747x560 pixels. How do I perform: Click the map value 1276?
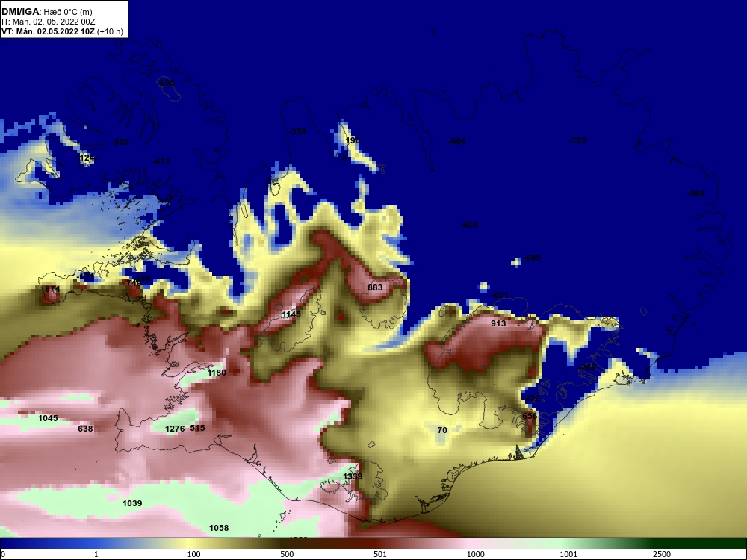pos(175,429)
